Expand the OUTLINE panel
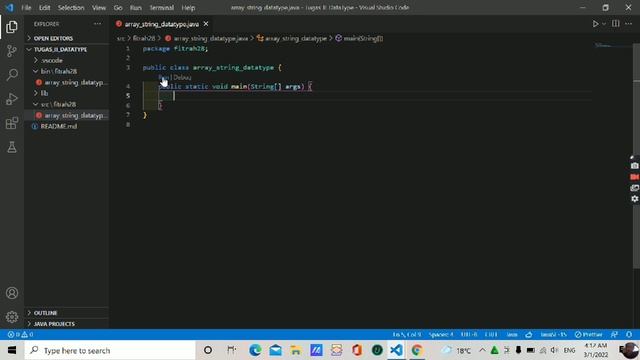This screenshot has width=640, height=360. [67, 313]
